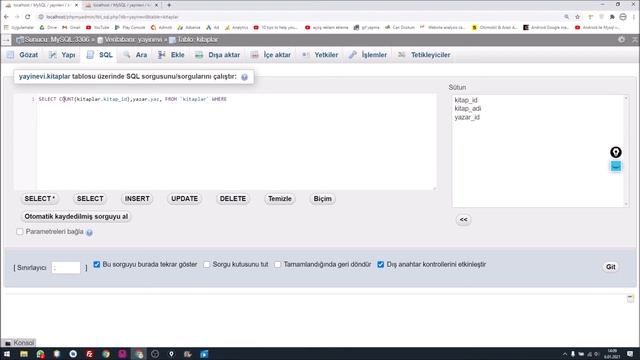Screen dimensions: 640x360
Task: Open File Explorer from taskbar
Action: pos(24,354)
